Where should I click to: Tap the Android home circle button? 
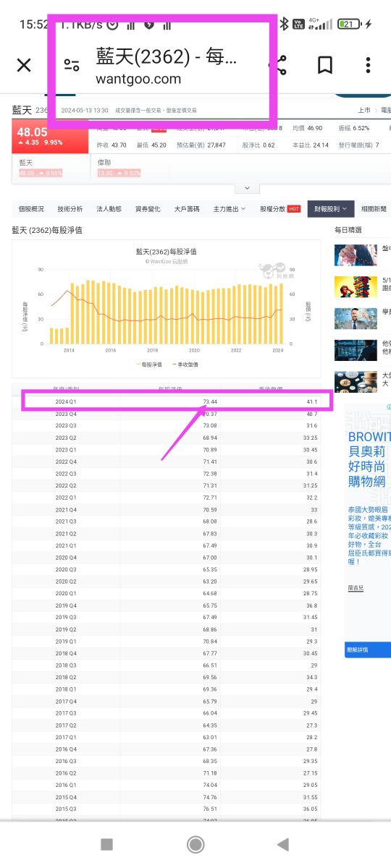195,844
